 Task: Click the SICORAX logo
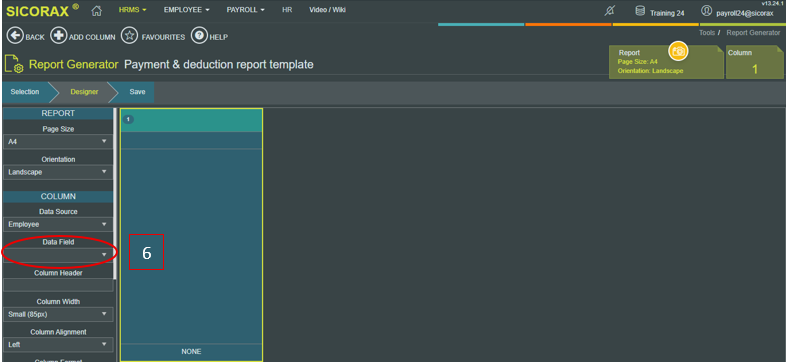(x=42, y=11)
